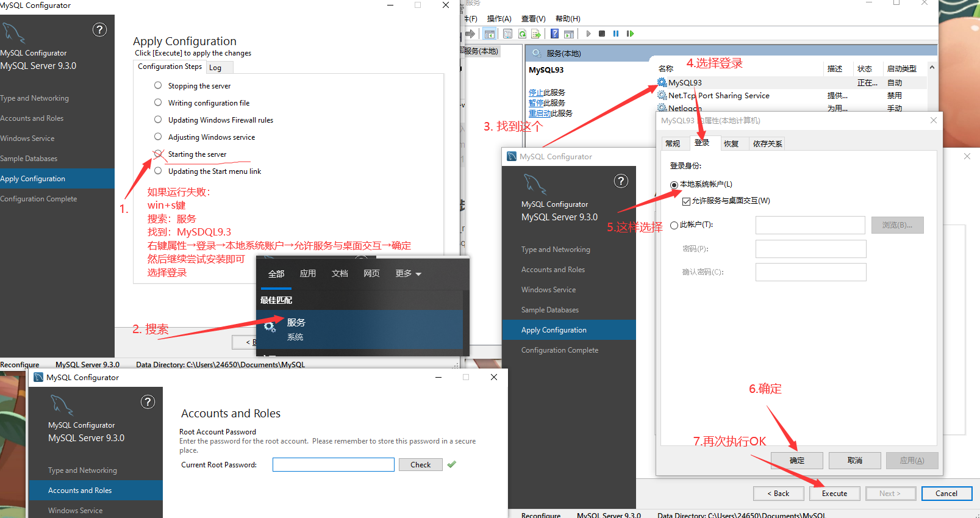
Task: Toggle the show/hide console tree toolbar icon
Action: 490,34
